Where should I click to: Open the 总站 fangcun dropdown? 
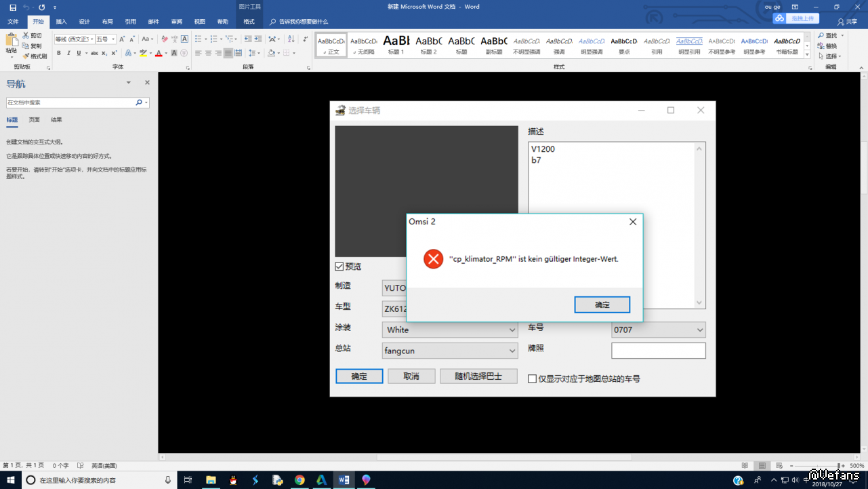(512, 351)
